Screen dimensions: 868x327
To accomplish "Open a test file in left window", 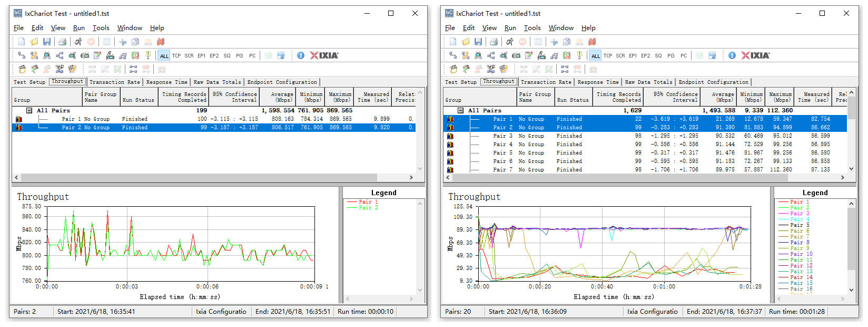I will pyautogui.click(x=34, y=42).
